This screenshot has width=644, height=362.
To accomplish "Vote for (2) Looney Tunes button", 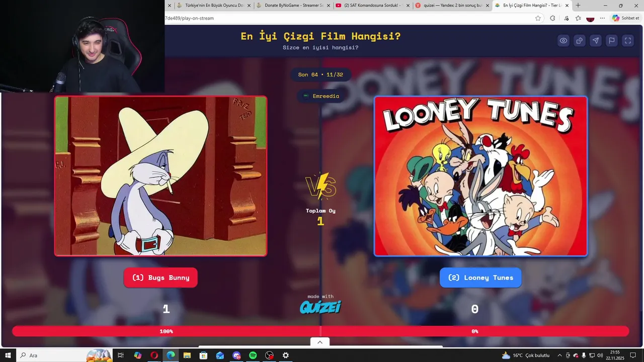I will [480, 278].
